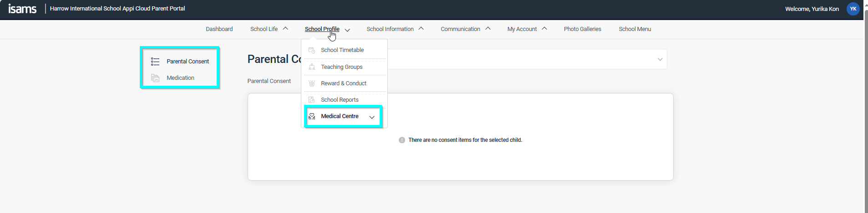This screenshot has height=213, width=868.
Task: Expand the School Life menu chevron
Action: point(285,29)
